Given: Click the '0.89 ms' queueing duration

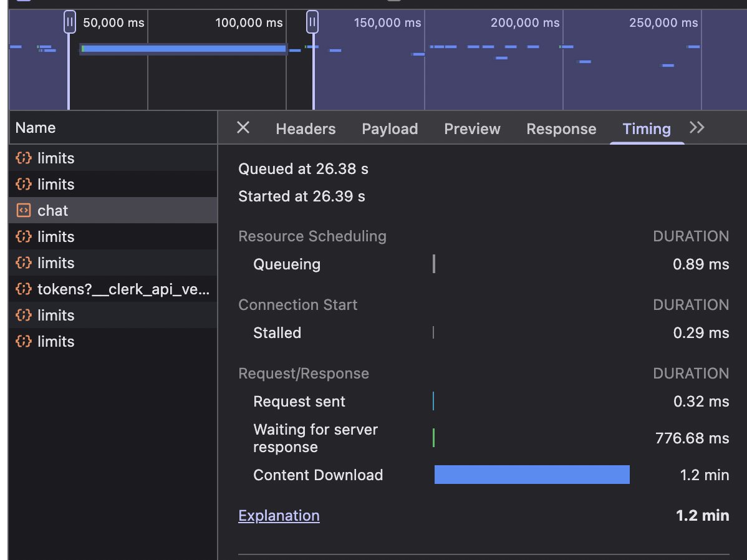Looking at the screenshot, I should [x=701, y=264].
